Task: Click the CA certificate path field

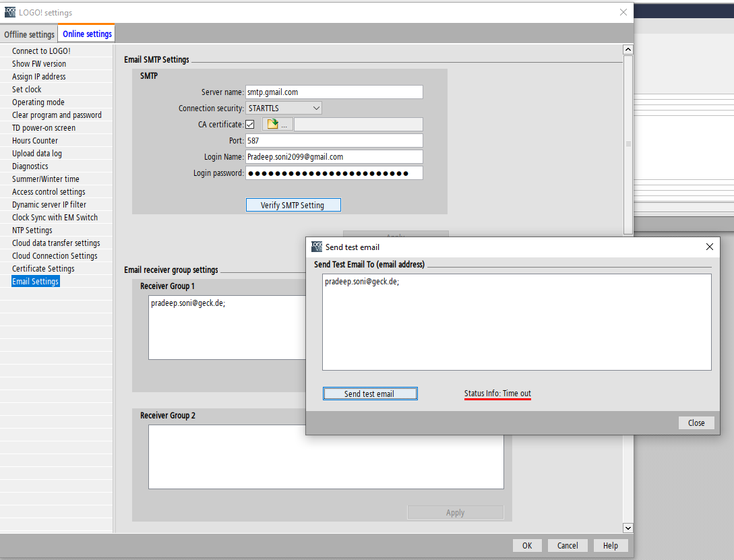Action: pos(359,125)
